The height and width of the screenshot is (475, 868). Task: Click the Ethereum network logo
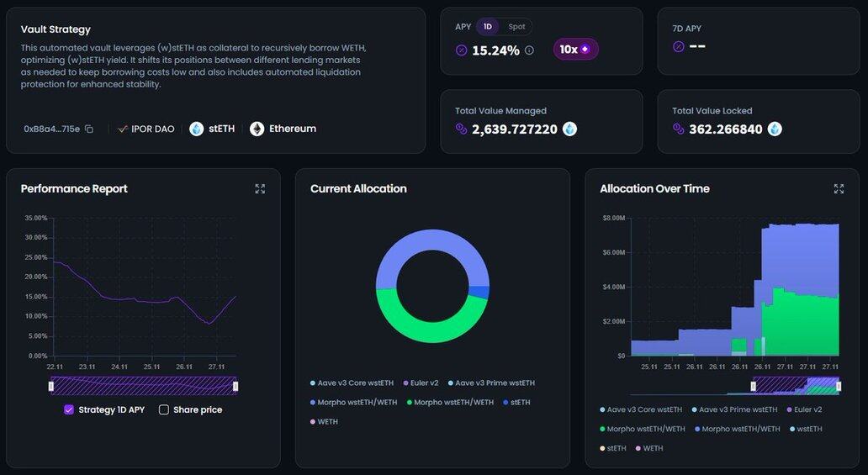click(257, 129)
